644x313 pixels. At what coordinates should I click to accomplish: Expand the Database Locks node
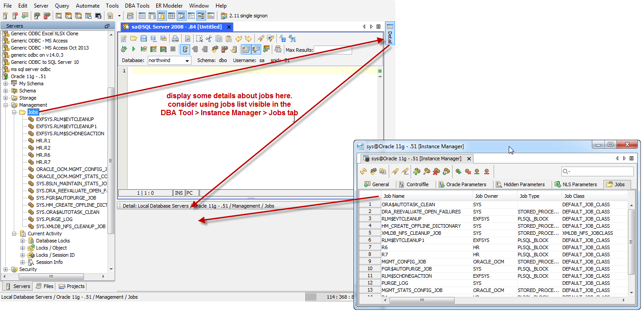tap(23, 241)
